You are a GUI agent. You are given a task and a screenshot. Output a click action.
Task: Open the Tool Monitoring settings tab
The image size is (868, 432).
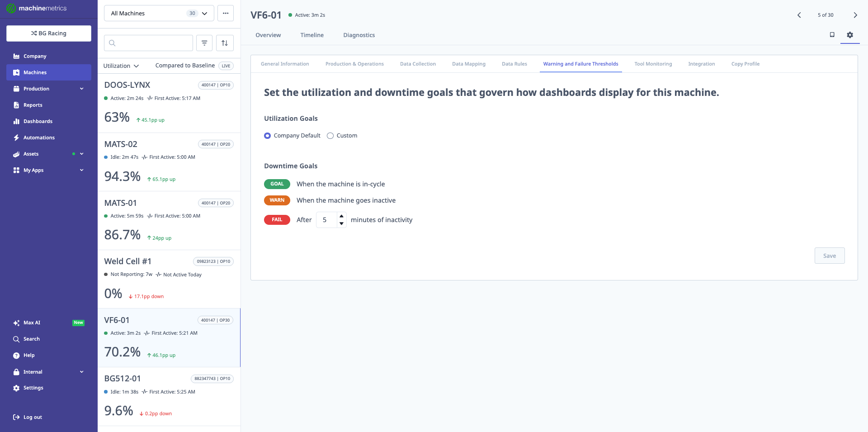[653, 64]
